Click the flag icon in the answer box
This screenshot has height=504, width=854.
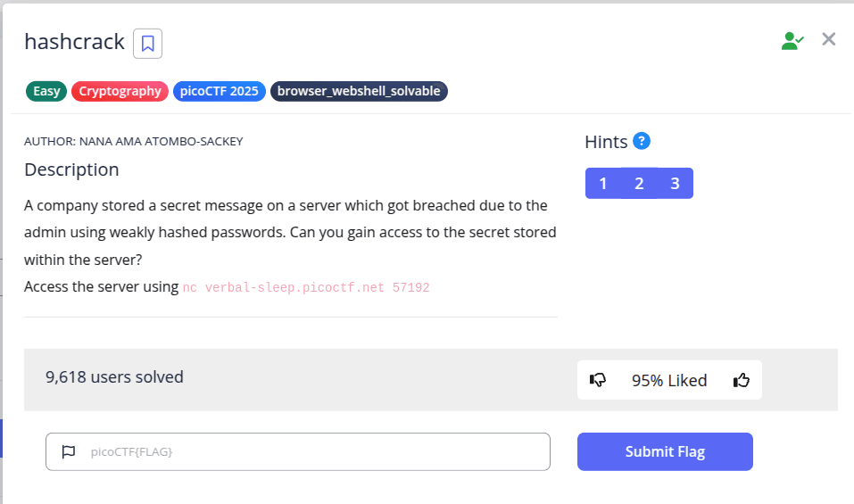tap(69, 451)
